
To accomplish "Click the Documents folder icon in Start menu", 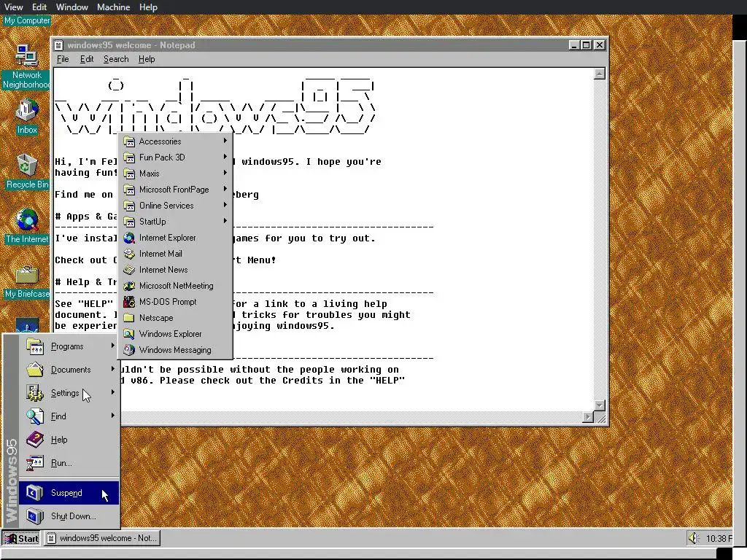I will pyautogui.click(x=35, y=370).
